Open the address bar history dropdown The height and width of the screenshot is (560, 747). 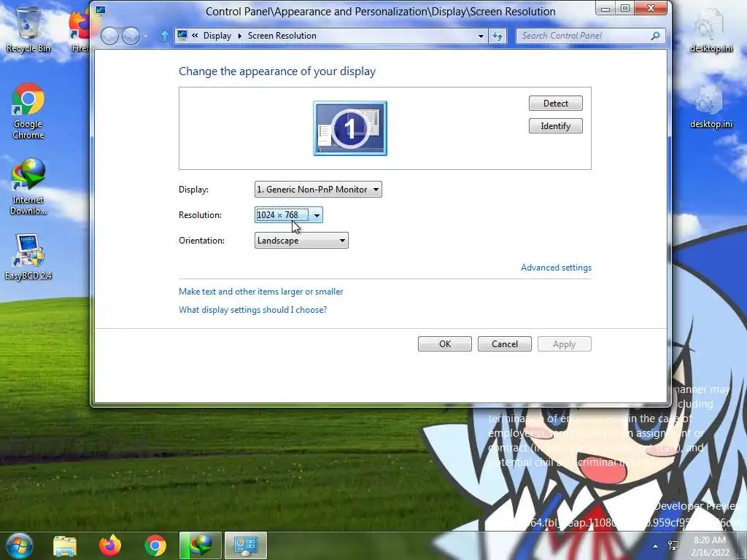pos(481,36)
